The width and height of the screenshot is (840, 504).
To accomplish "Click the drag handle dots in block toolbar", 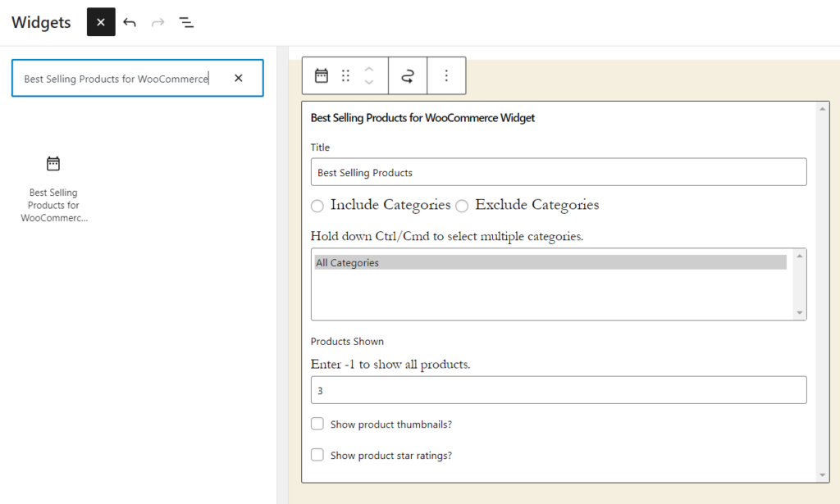I will [345, 75].
